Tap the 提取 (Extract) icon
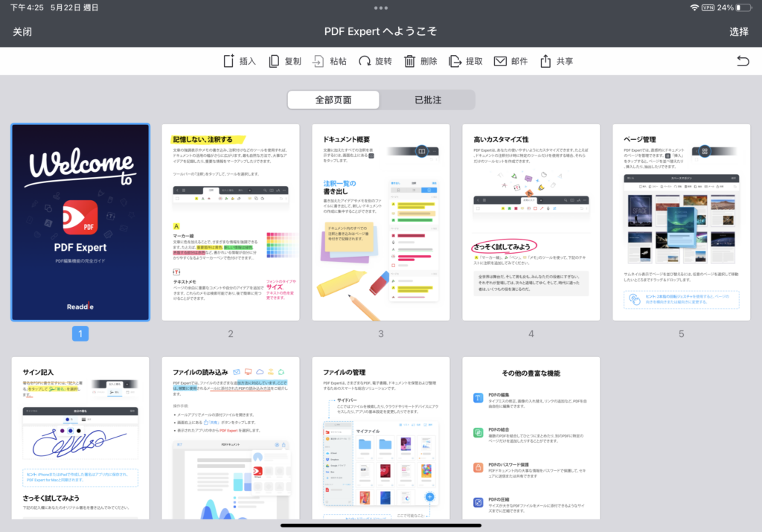The width and height of the screenshot is (762, 532). (455, 61)
